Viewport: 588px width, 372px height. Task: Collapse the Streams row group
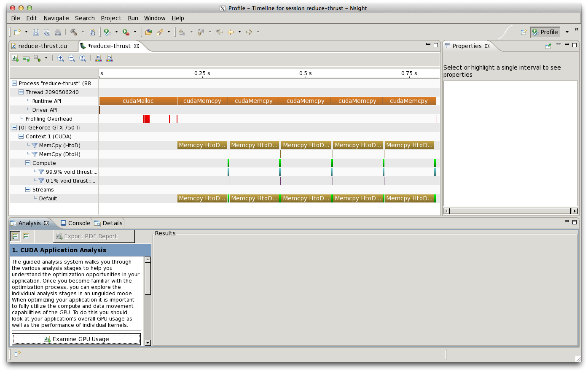coord(28,190)
